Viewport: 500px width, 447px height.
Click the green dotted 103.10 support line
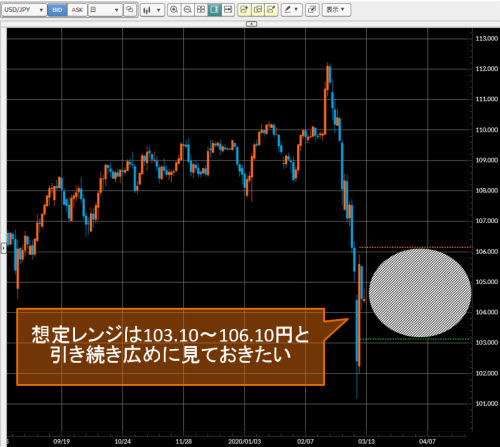click(x=415, y=339)
